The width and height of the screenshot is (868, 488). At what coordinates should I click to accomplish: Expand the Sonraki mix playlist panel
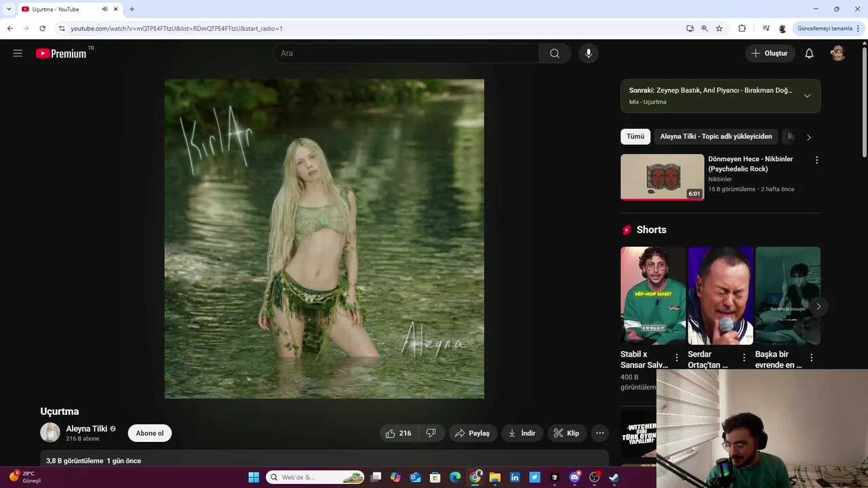(x=807, y=96)
